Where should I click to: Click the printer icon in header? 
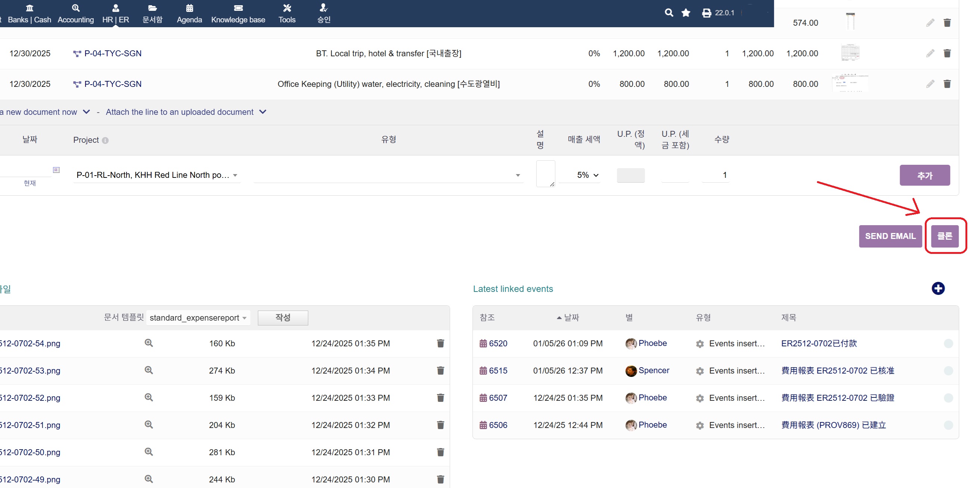click(x=706, y=13)
